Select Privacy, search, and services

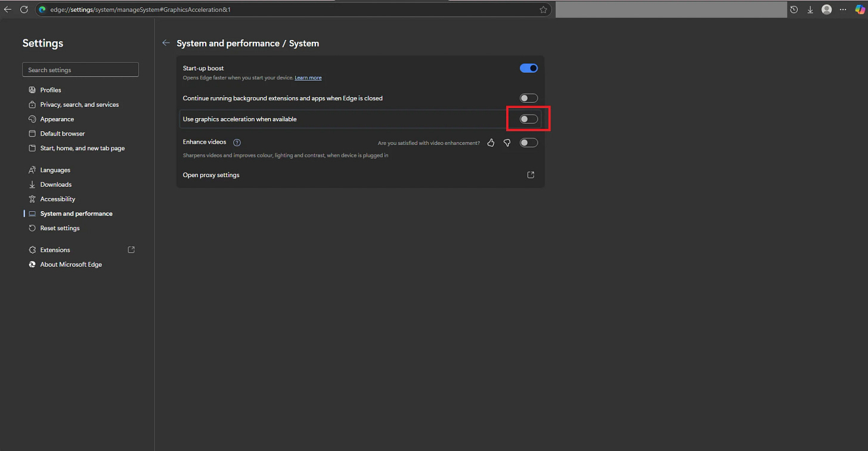[x=79, y=104]
